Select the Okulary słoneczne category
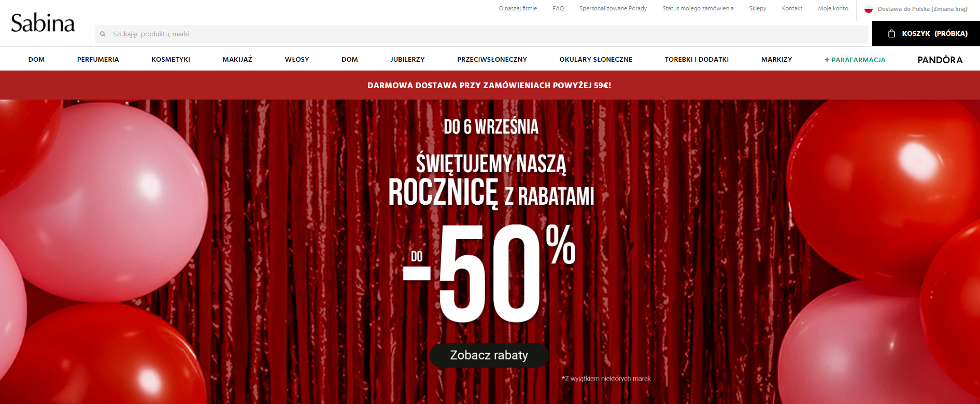Image resolution: width=980 pixels, height=404 pixels. point(596,60)
